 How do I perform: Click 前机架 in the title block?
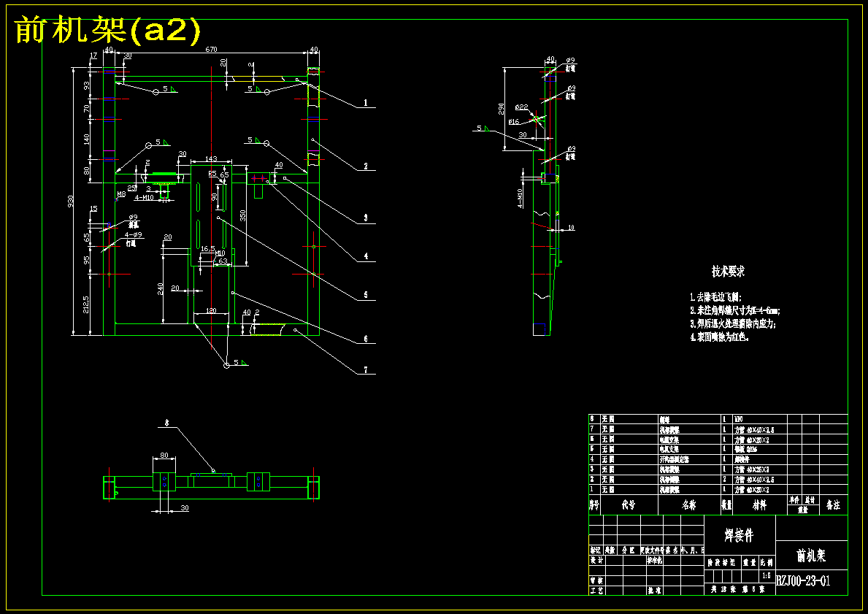tap(811, 556)
